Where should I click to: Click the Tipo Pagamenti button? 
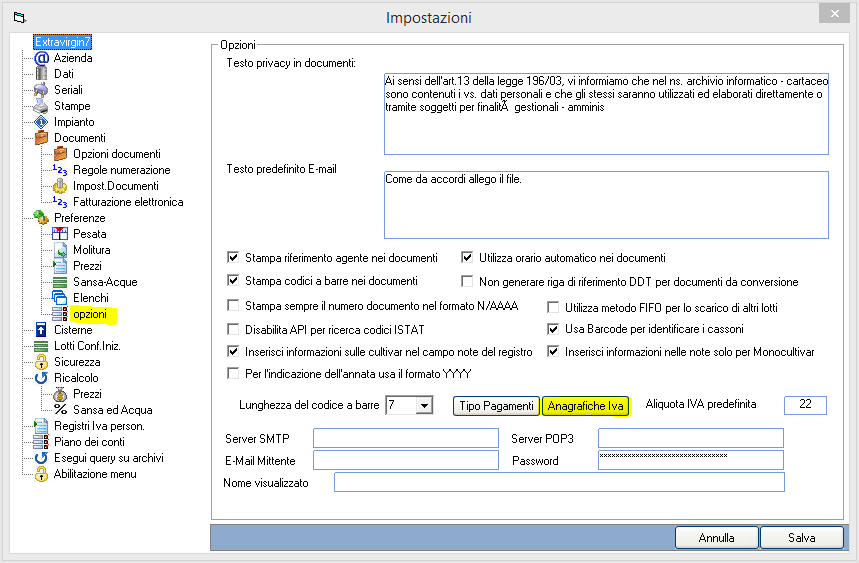click(496, 406)
